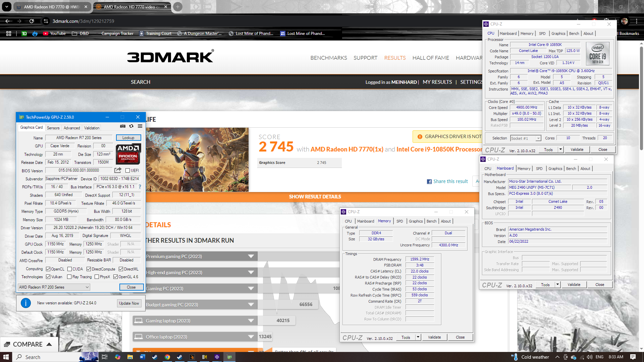This screenshot has width=644, height=362.
Task: Click the BIOS version share/export icon
Action: tap(118, 170)
